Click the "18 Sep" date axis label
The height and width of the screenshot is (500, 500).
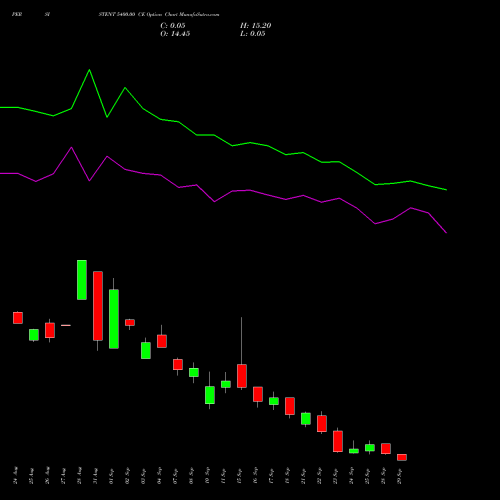287,476
